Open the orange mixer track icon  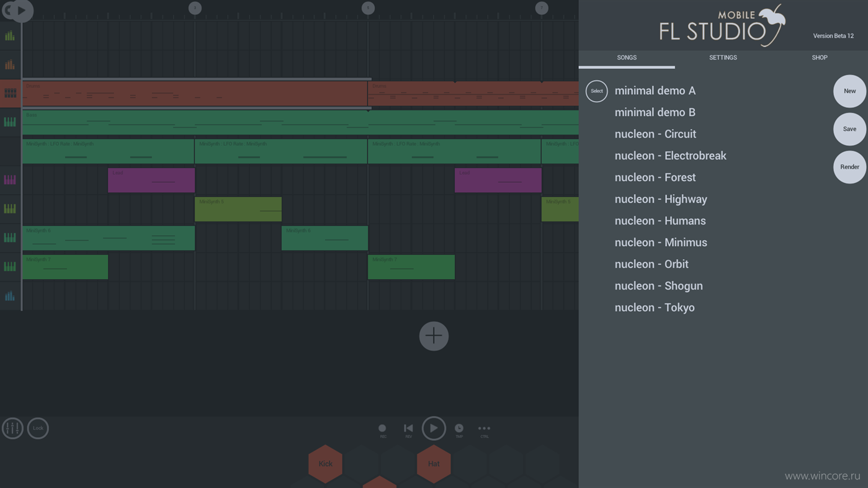10,64
